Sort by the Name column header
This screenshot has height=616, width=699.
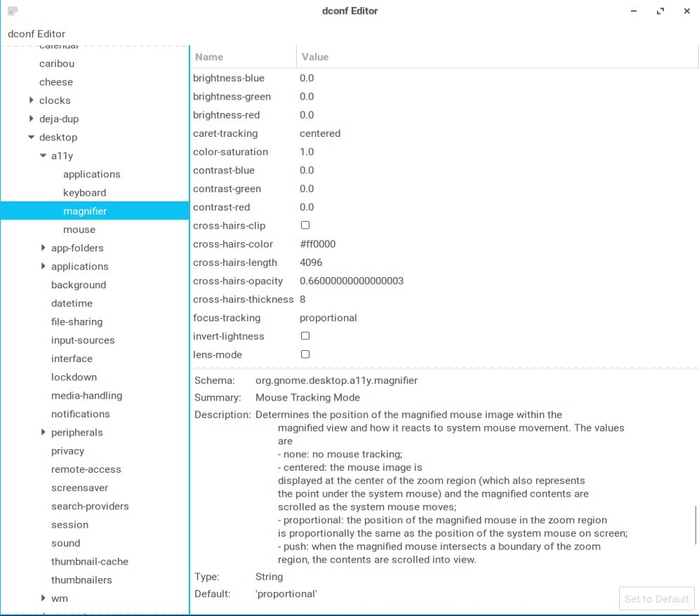[209, 57]
